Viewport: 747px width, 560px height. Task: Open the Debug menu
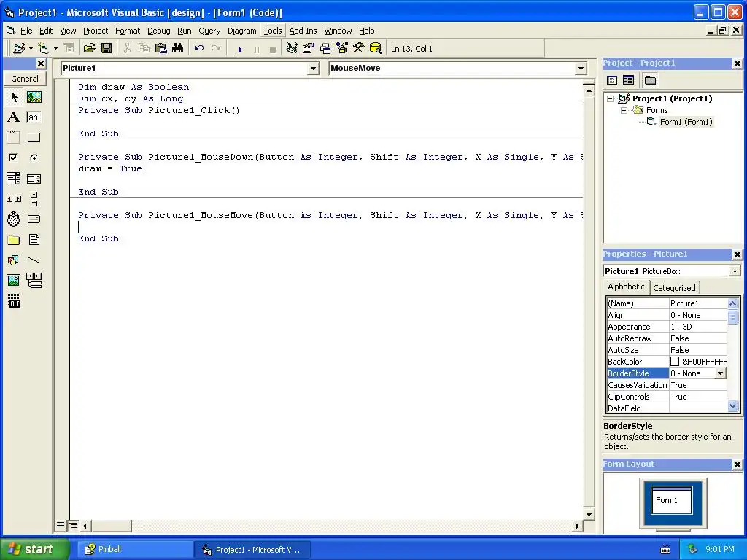pyautogui.click(x=158, y=31)
